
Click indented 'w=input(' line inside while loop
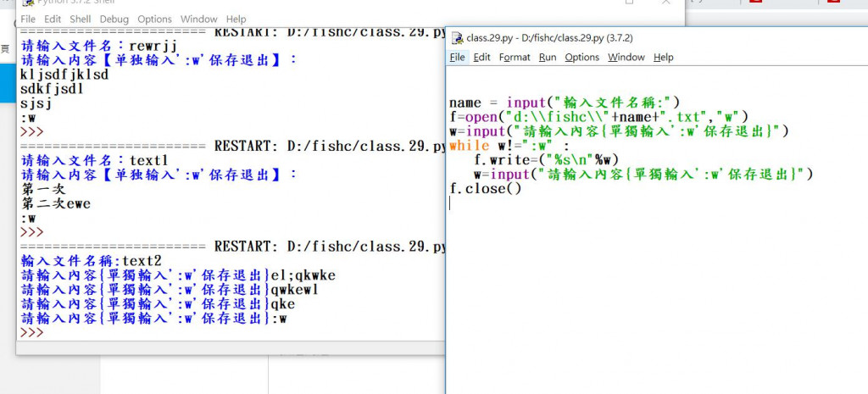coord(643,175)
